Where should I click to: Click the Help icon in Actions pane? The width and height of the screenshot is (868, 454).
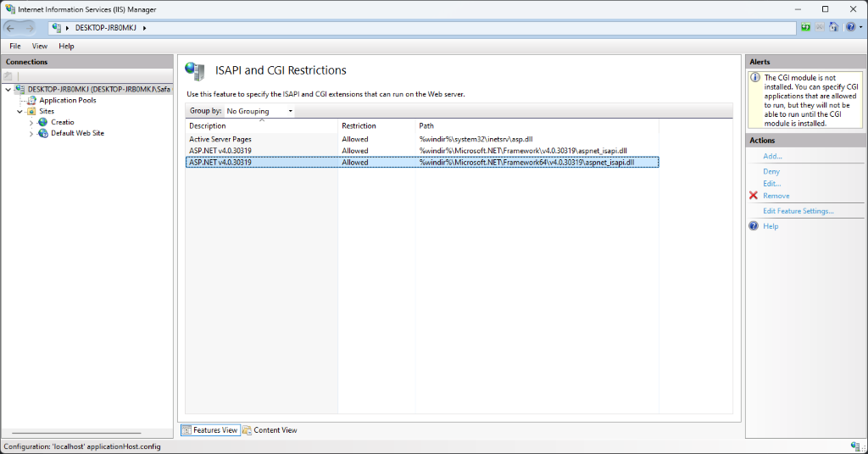click(754, 225)
